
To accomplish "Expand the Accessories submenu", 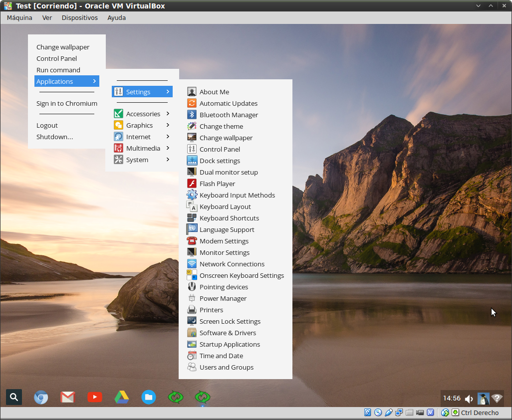I will [142, 114].
